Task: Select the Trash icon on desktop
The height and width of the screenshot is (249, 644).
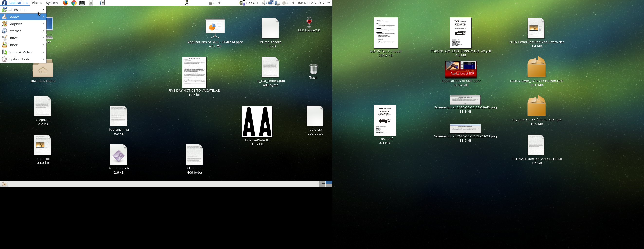Action: point(313,69)
